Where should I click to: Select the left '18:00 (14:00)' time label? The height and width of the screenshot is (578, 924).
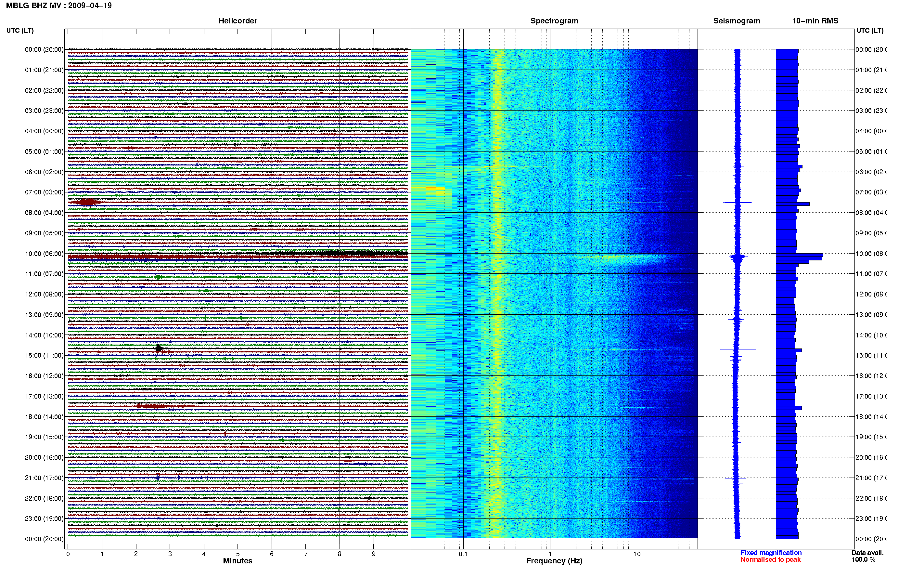[44, 417]
